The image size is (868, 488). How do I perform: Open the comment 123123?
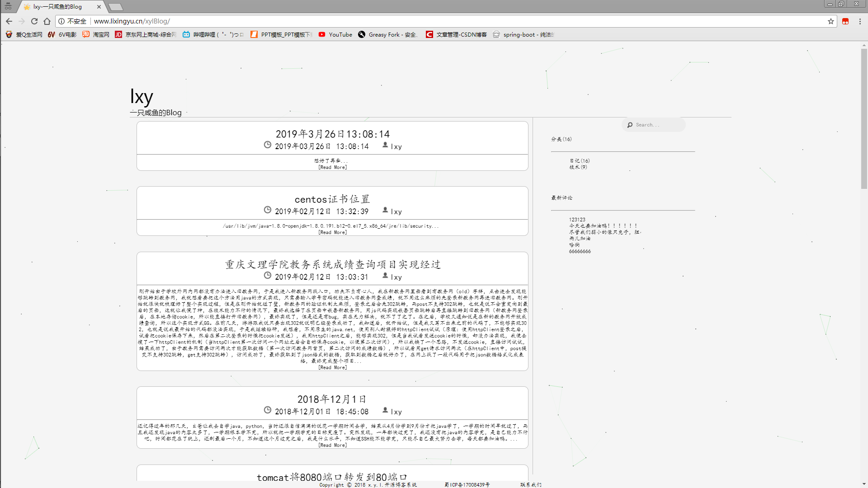[577, 220]
